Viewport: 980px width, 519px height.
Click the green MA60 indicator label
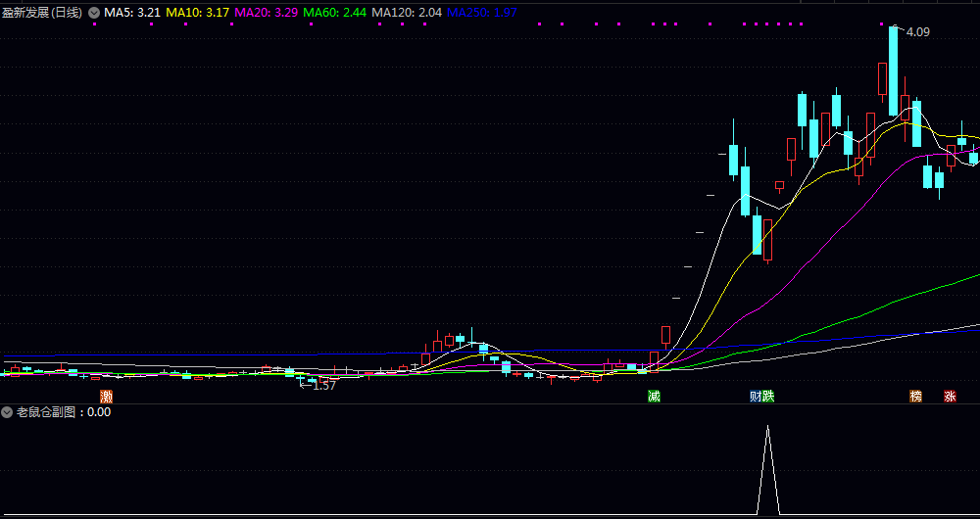335,13
